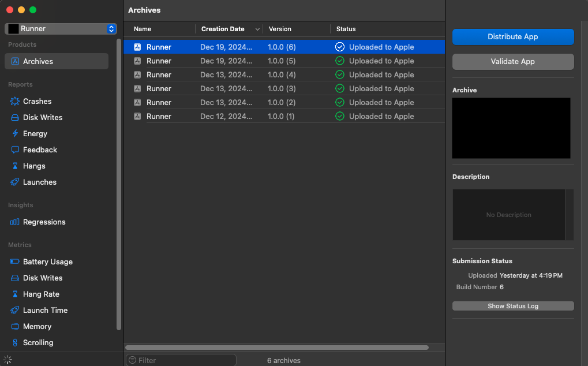Open Feedback report
This screenshot has width=588, height=366.
[40, 150]
